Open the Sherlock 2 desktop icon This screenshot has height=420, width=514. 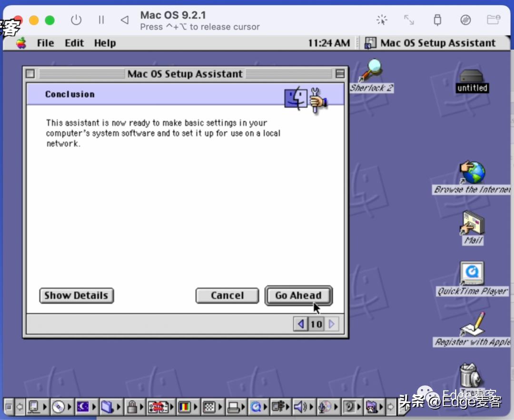tap(371, 71)
